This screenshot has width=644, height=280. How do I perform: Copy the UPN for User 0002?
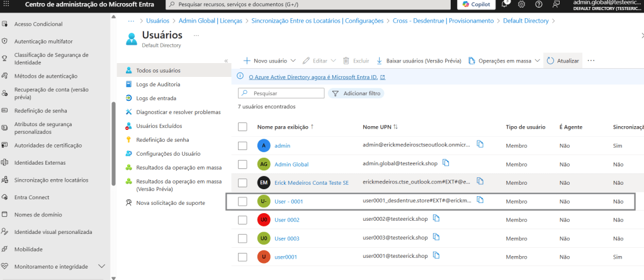436,219
